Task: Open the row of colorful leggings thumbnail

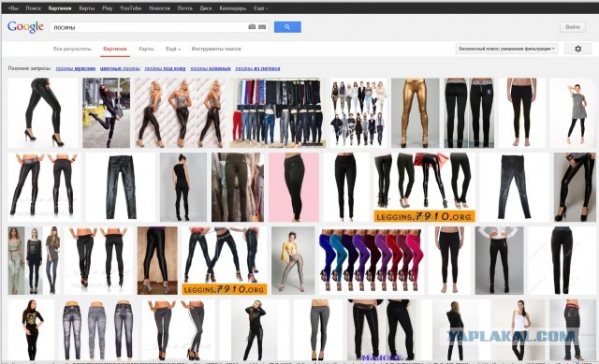Action: 371,260
